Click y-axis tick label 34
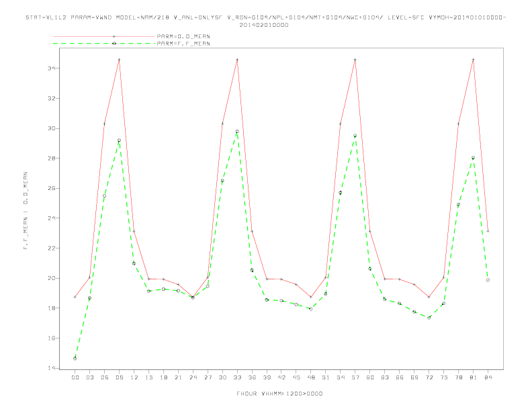 pyautogui.click(x=51, y=68)
